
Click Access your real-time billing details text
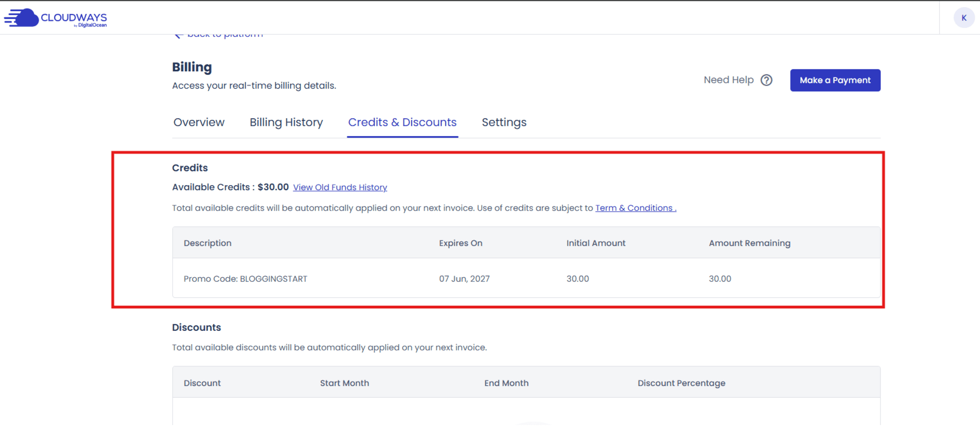[x=254, y=86]
